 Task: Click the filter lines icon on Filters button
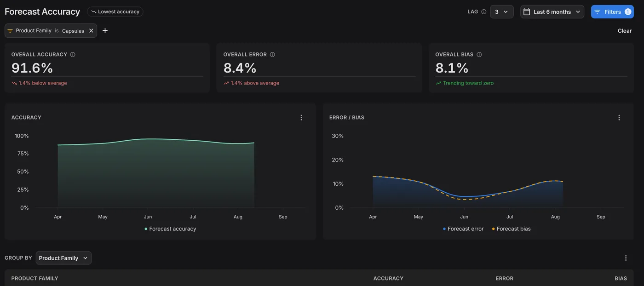click(x=598, y=12)
